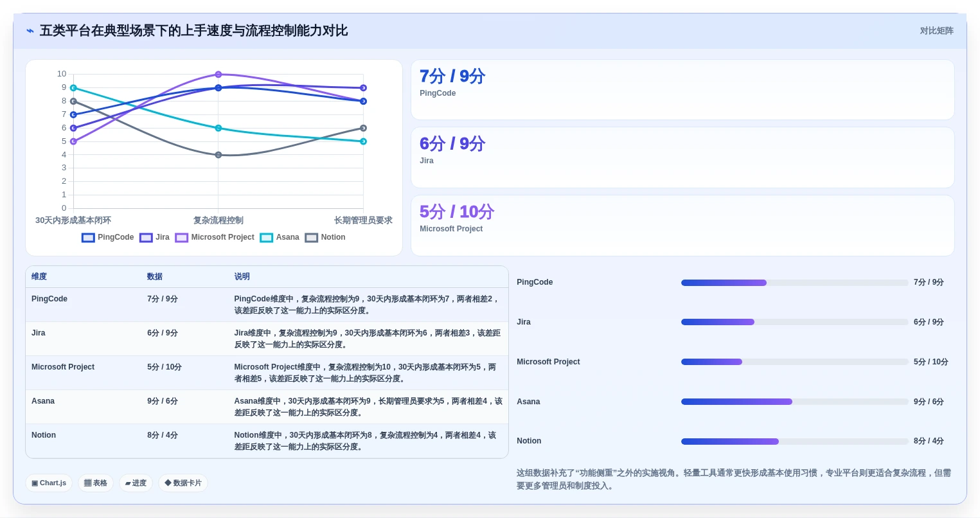The width and height of the screenshot is (980, 518).
Task: Click the summary paragraph starting 这组数据补充了
Action: 734,479
